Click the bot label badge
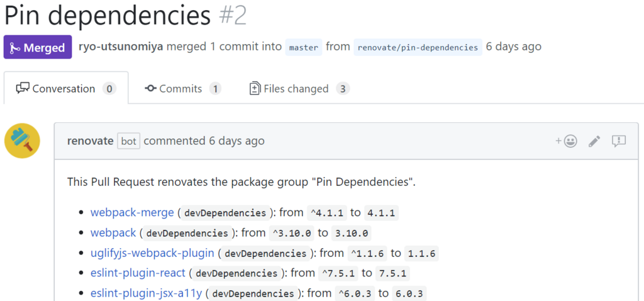The width and height of the screenshot is (644, 301). (128, 141)
